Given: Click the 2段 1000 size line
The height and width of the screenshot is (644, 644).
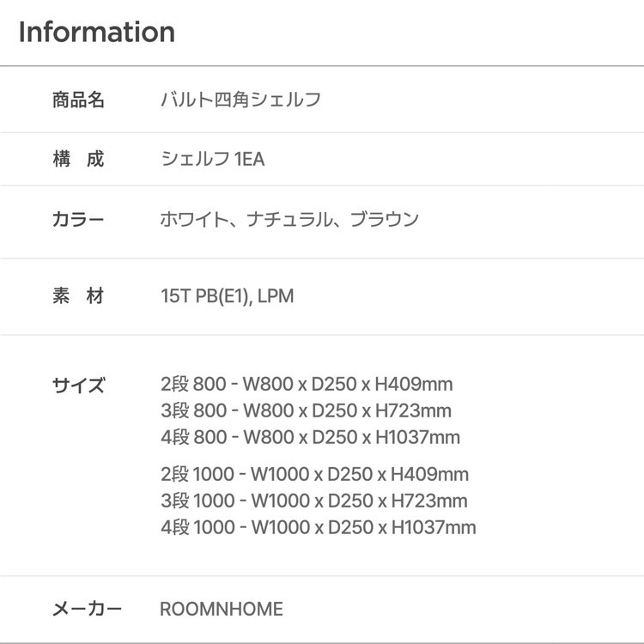Looking at the screenshot, I should [314, 474].
